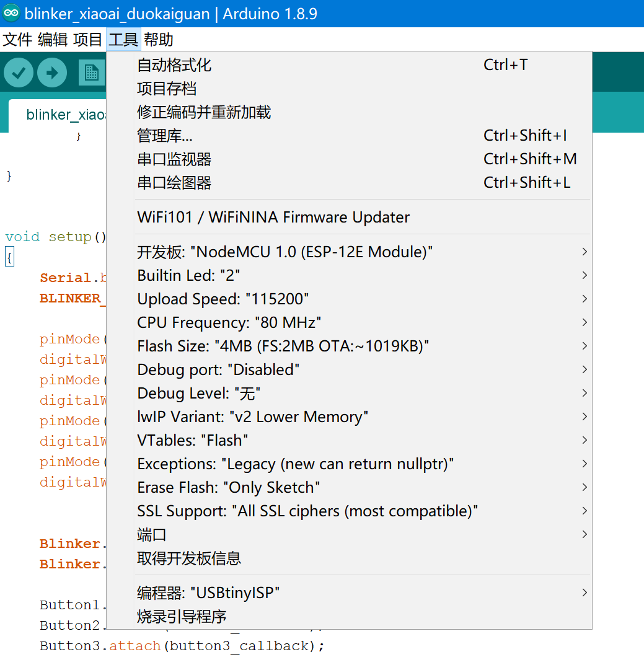644x657 pixels.
Task: Open the 文件 menu
Action: 17,40
